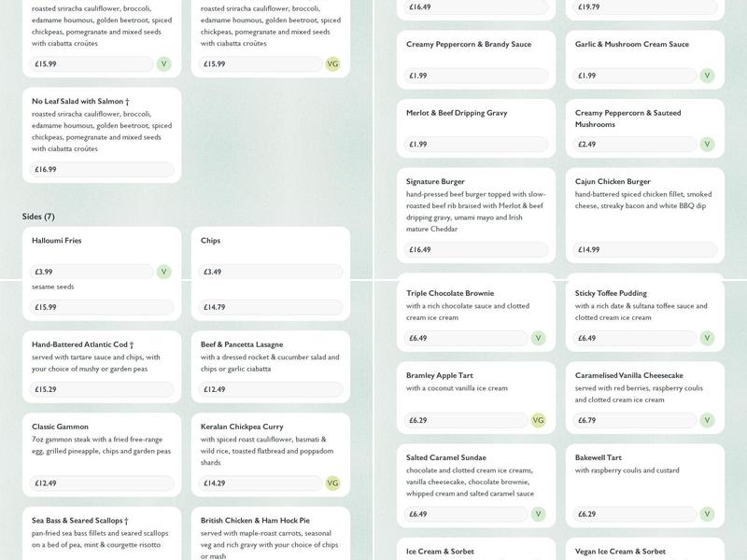
Task: Select the V badge on Triple Chocolate Brownie
Action: click(x=538, y=339)
